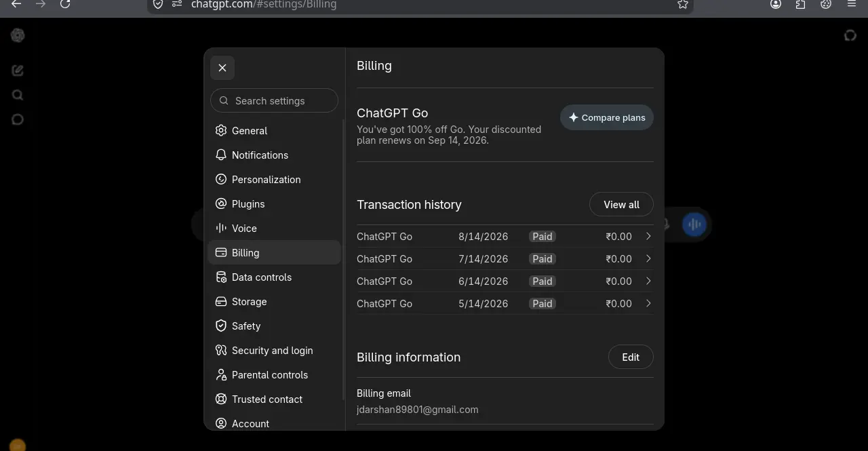
Task: Click the ChatGPT Go plan heading
Action: tap(392, 113)
